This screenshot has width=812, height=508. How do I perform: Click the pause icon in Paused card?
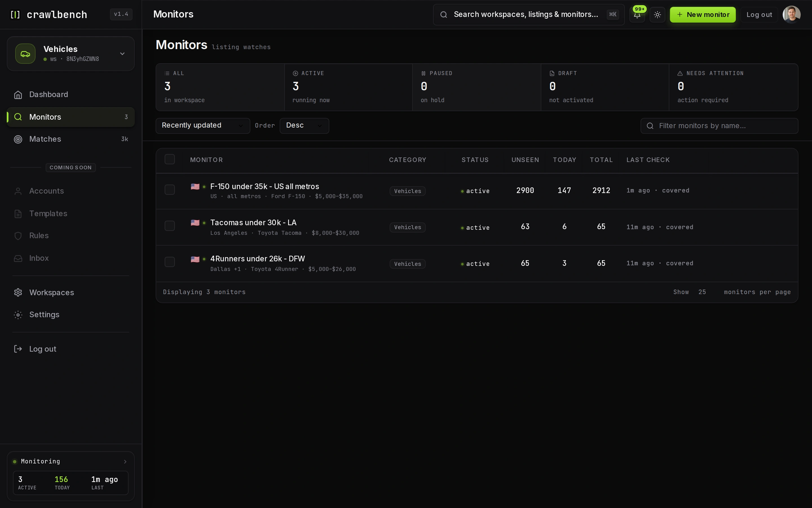(x=423, y=73)
